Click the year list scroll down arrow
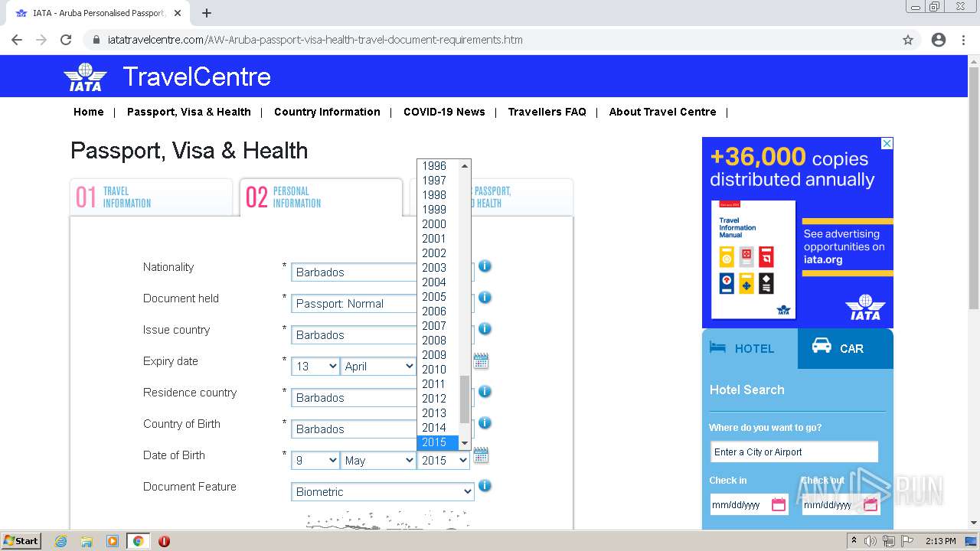The image size is (980, 551). 465,443
